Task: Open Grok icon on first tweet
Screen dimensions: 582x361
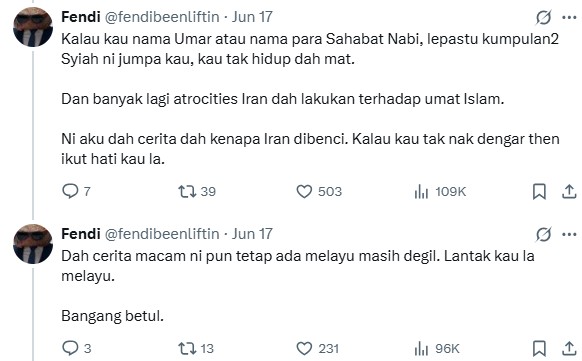Action: 543,17
